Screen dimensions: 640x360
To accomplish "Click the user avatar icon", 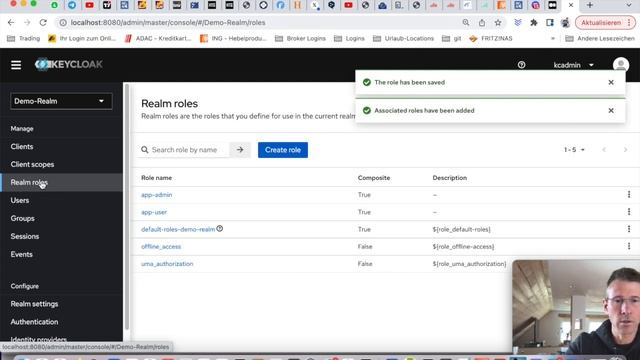I will (620, 65).
